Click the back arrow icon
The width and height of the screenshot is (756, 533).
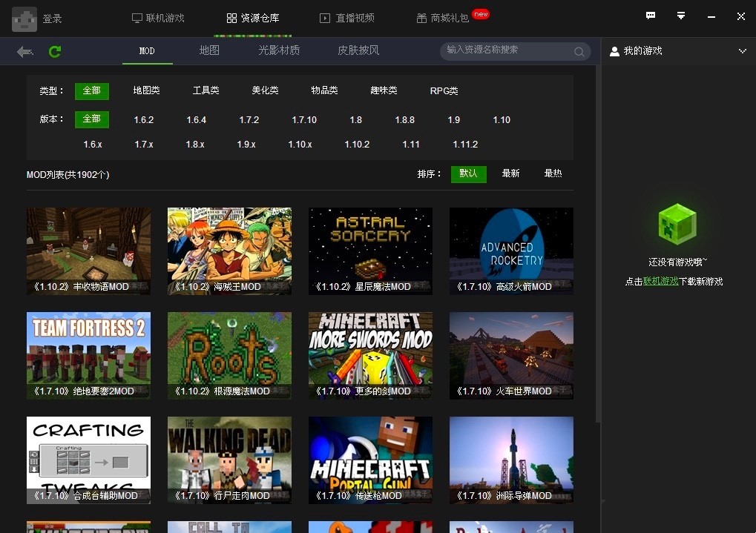(x=25, y=51)
